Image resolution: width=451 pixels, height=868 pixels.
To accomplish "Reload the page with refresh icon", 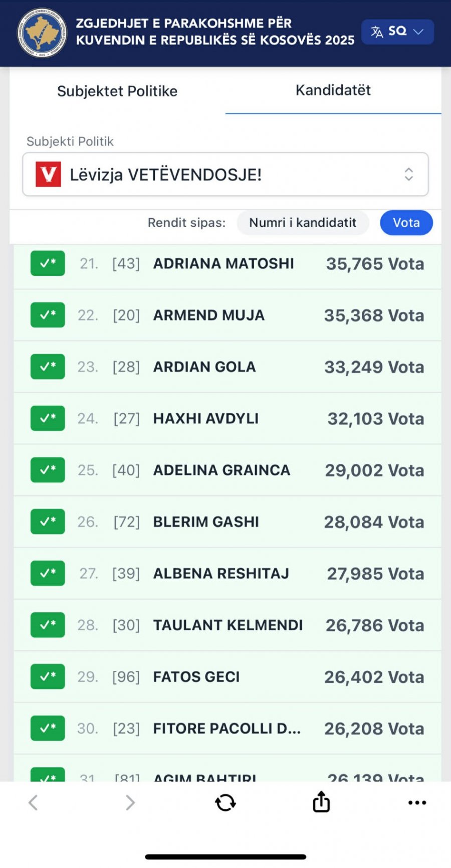I will click(x=225, y=802).
